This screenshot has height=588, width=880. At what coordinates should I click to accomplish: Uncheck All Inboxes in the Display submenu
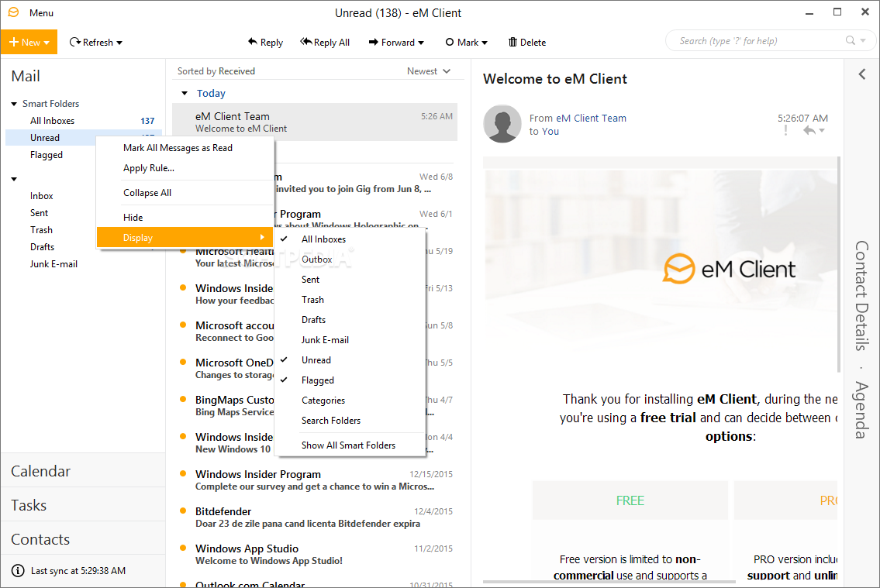click(350, 239)
